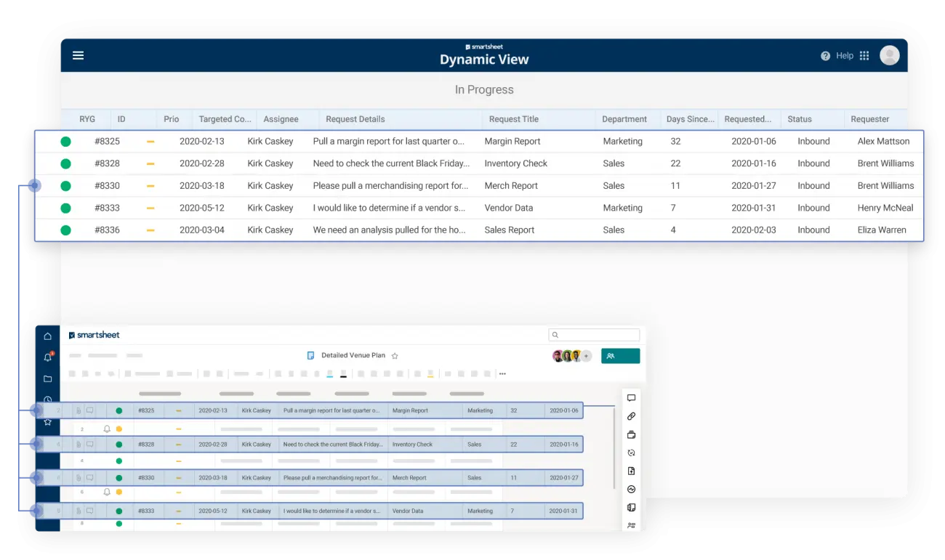Open the Department column header menu
Screen dimensions: 945x560
[x=624, y=118]
